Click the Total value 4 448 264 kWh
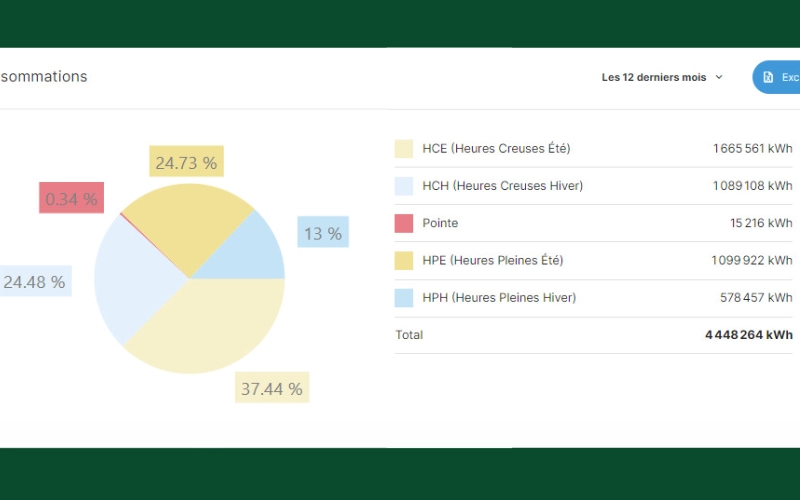This screenshot has height=500, width=800. [x=748, y=335]
